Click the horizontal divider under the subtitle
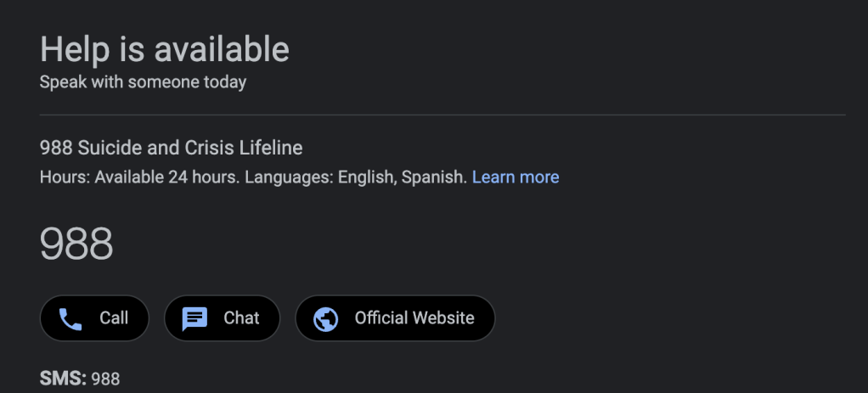The height and width of the screenshot is (393, 868). point(442,114)
